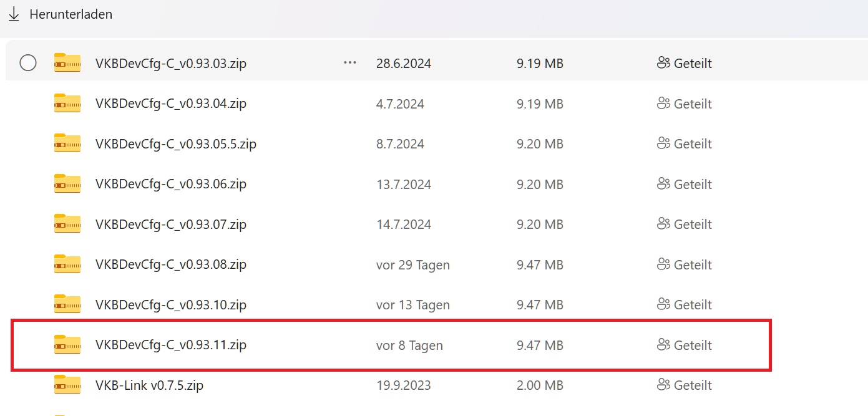Open the three-dots menu for v0.93.03.zip
The image size is (868, 416).
(x=350, y=63)
